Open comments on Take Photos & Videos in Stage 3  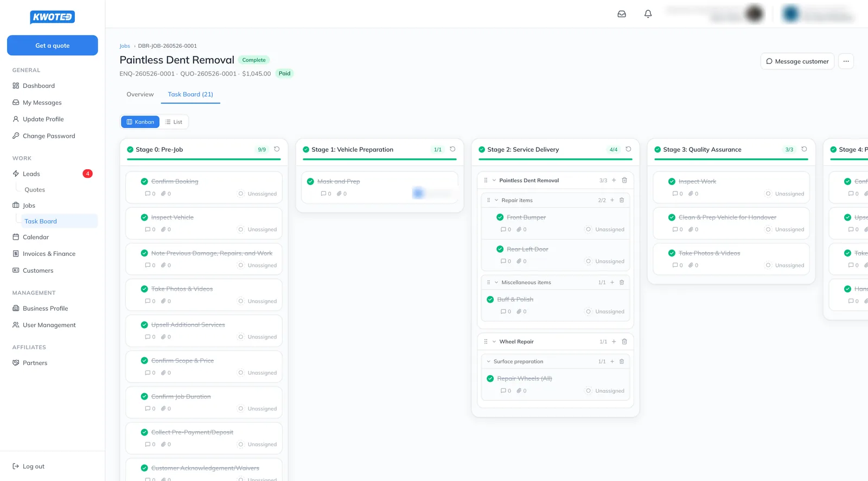(x=678, y=265)
